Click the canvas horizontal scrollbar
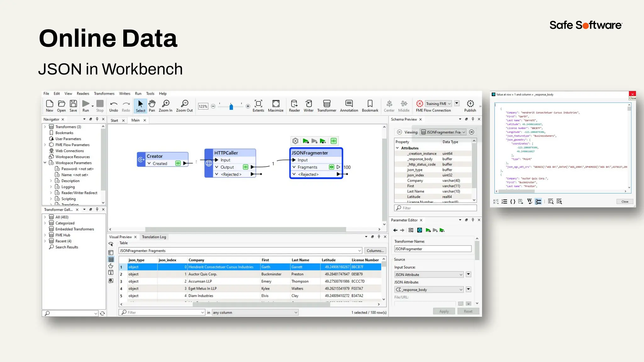Screen dimensions: 644x362 pos(245,229)
